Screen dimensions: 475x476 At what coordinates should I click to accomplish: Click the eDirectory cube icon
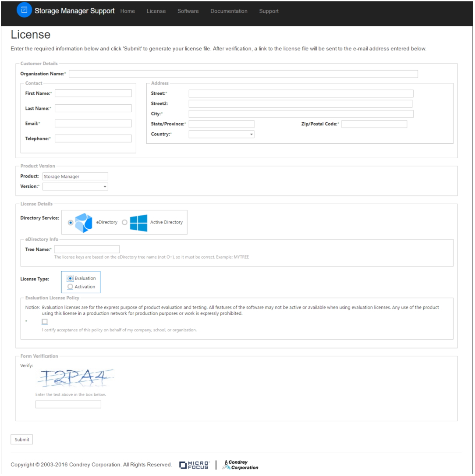click(x=83, y=223)
